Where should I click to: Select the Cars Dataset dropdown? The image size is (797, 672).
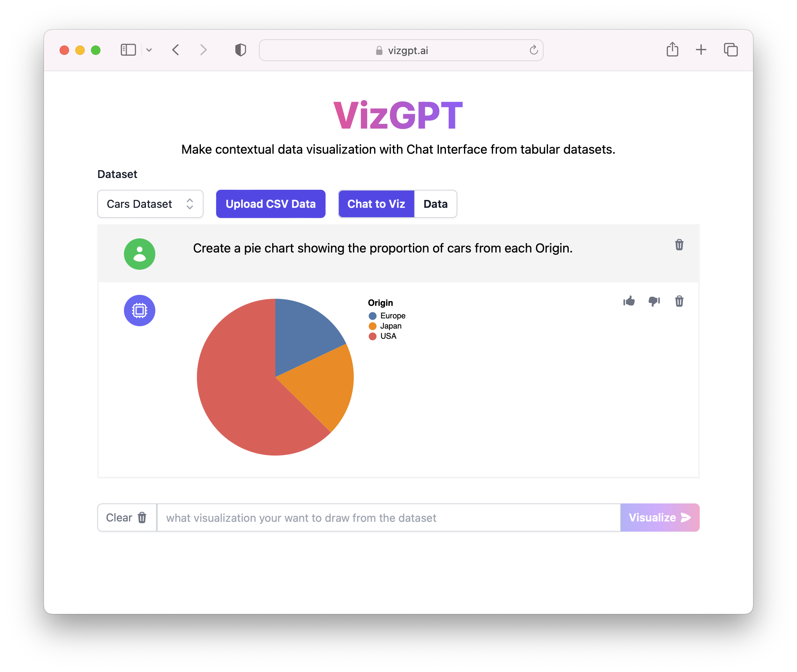[150, 204]
